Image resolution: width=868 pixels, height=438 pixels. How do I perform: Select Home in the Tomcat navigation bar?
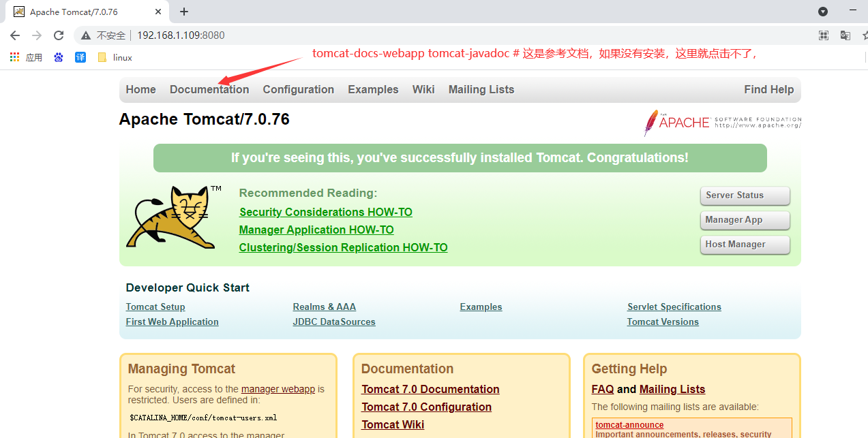click(x=140, y=89)
